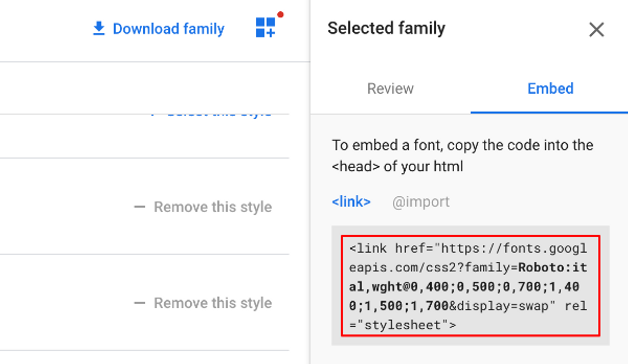Image resolution: width=628 pixels, height=364 pixels.
Task: Click the download arrow icon
Action: pyautogui.click(x=99, y=28)
